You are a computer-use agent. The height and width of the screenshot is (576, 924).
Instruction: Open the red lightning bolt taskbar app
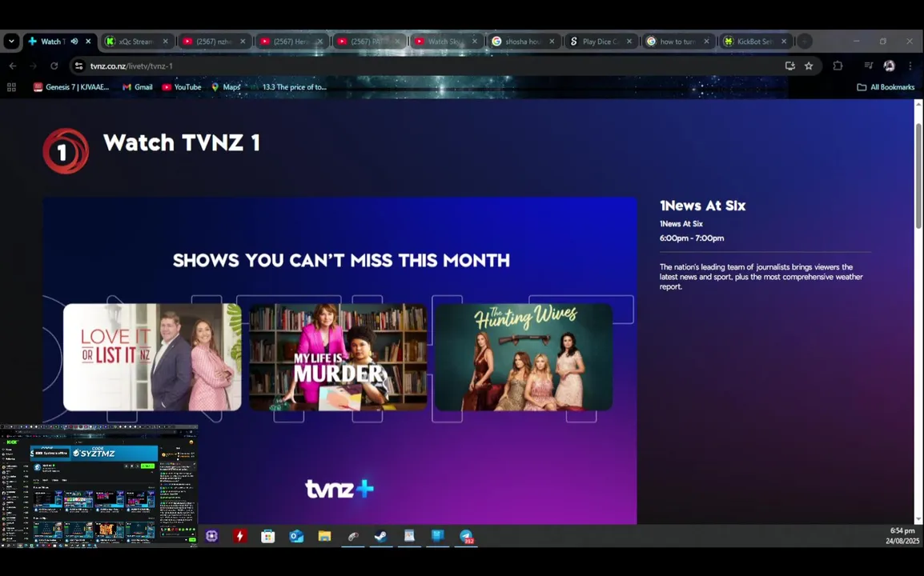[x=240, y=536]
